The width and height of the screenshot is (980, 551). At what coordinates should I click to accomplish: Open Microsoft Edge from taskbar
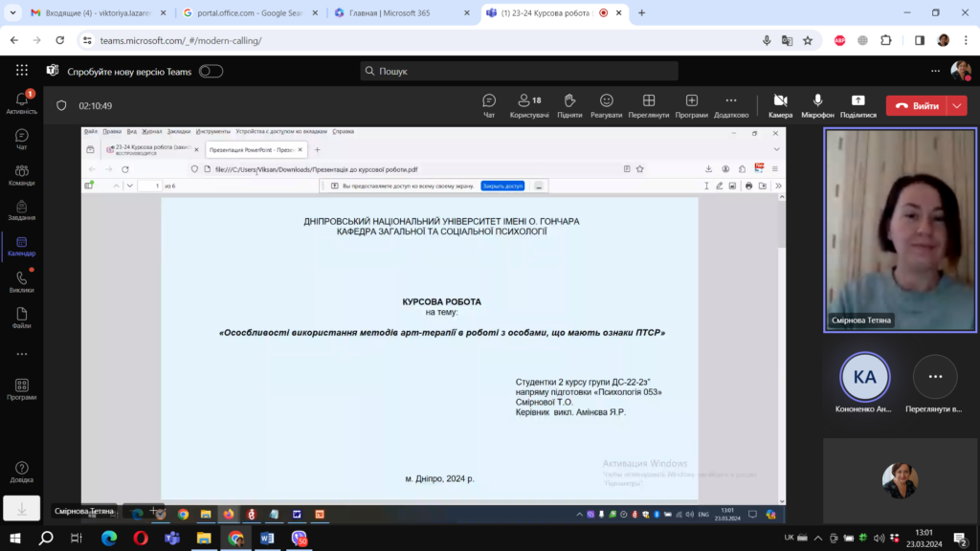pyautogui.click(x=109, y=538)
